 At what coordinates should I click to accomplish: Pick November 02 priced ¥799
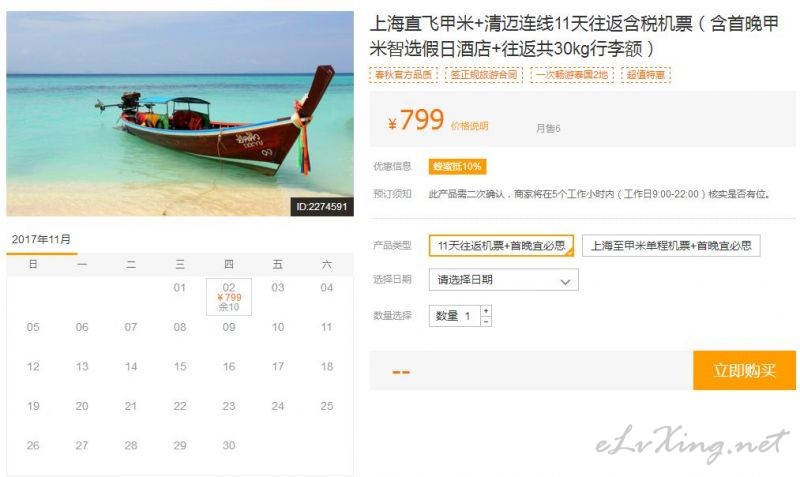point(229,297)
